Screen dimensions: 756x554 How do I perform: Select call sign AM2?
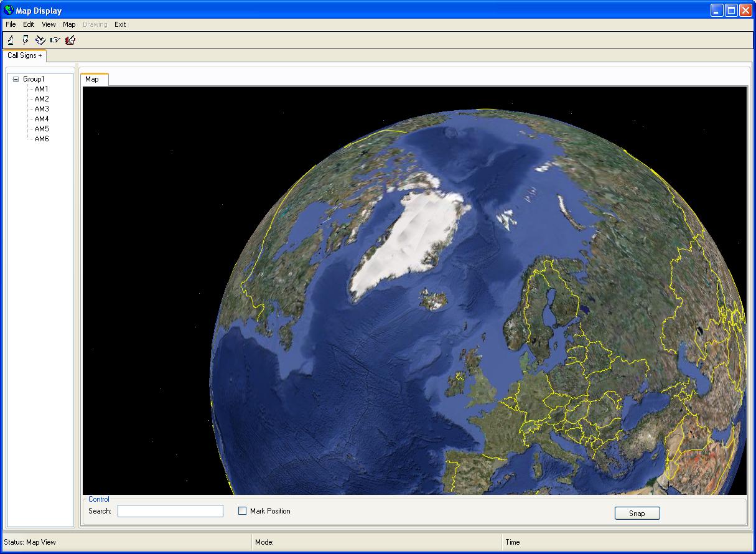42,99
